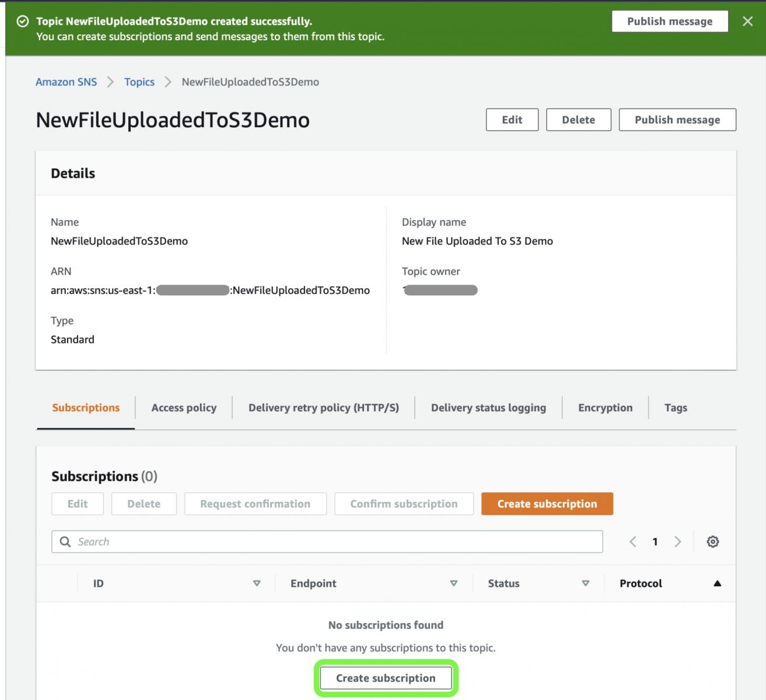
Task: Dismiss the green success banner
Action: coord(747,22)
